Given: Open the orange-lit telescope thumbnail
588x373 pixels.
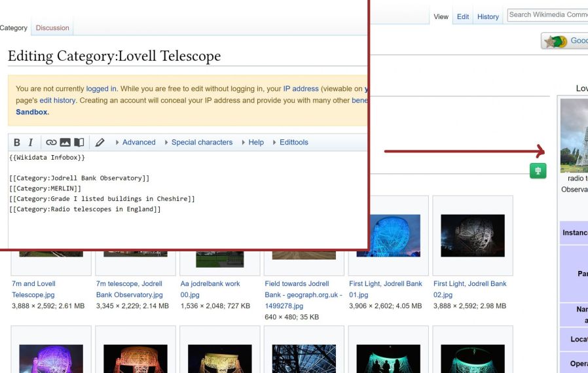Looking at the screenshot, I should point(136,359).
